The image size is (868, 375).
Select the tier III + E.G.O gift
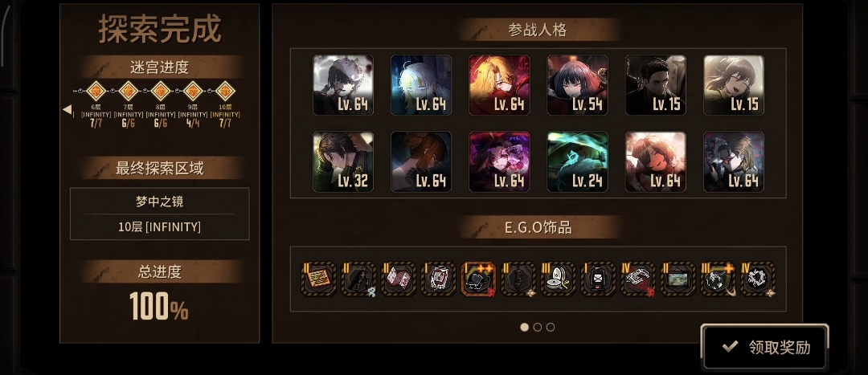pyautogui.click(x=718, y=279)
